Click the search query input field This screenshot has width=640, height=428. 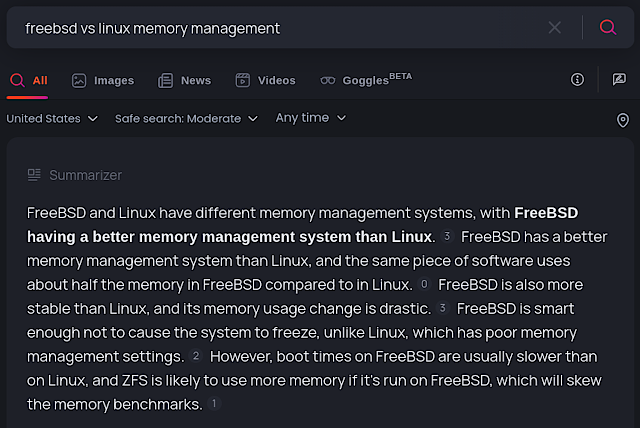tap(280, 28)
